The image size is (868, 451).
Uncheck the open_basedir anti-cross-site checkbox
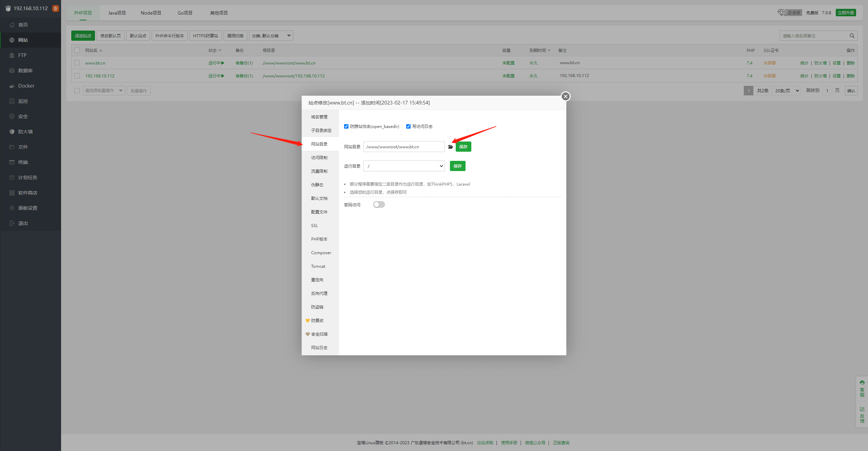tap(346, 127)
